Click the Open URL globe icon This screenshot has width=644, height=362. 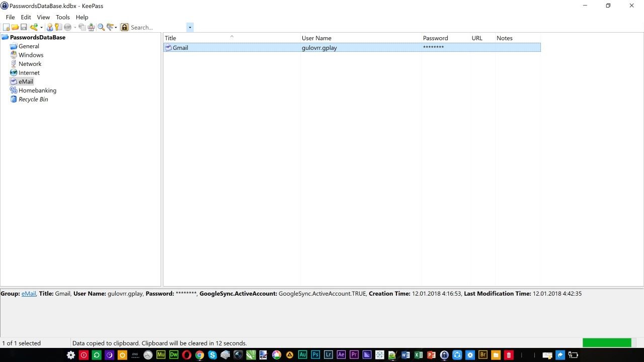[x=67, y=27]
